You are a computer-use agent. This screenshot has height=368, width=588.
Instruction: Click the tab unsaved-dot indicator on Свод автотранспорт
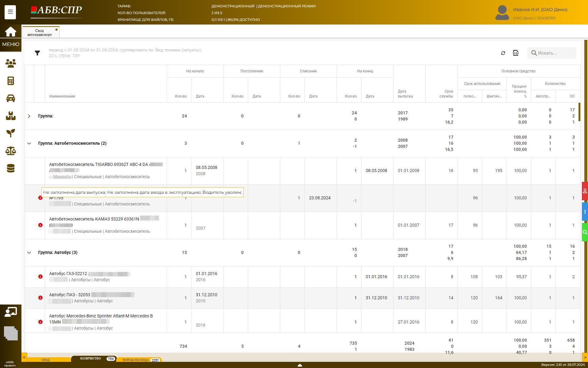[56, 30]
